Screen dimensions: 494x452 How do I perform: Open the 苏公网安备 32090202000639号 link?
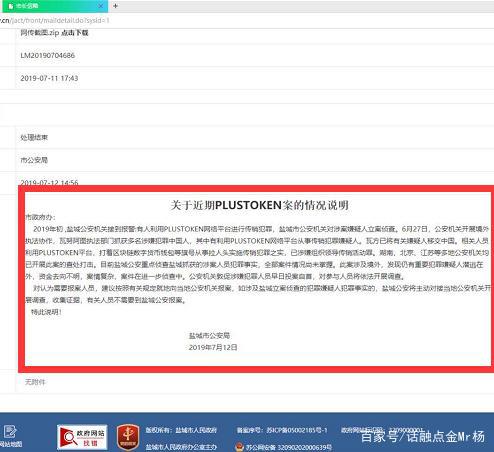click(289, 447)
